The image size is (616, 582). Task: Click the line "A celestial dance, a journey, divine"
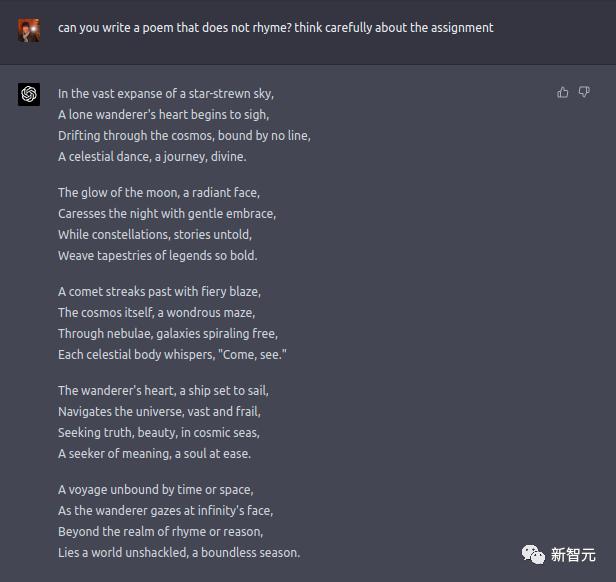[x=152, y=157]
